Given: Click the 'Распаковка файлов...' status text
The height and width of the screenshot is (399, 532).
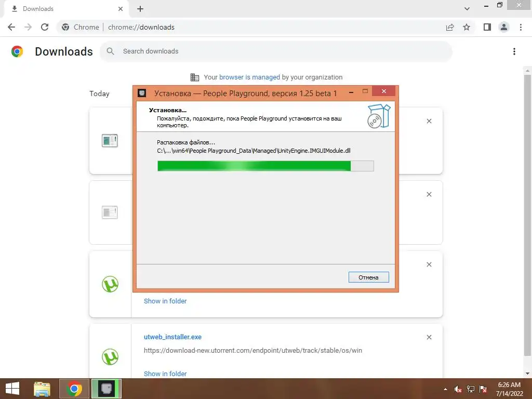Looking at the screenshot, I should pos(186,142).
